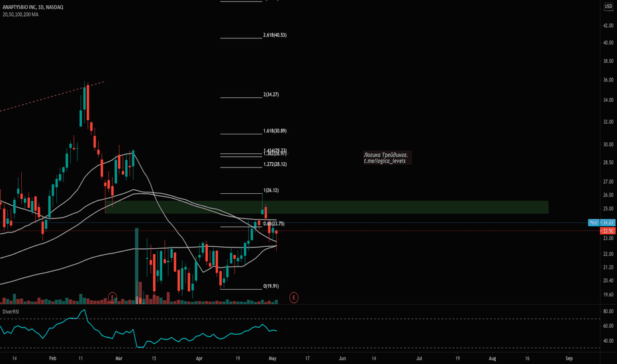
Task: Click the blue Post 24.03 price label
Action: click(602, 223)
